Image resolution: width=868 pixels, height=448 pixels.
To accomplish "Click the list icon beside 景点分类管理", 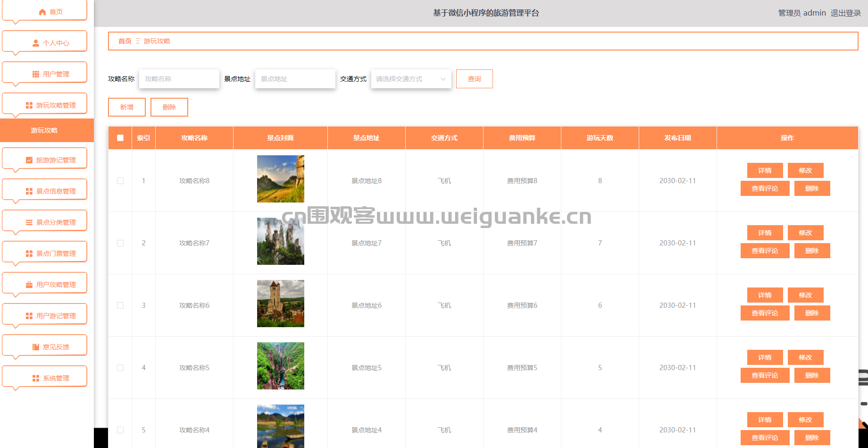I will 29,222.
